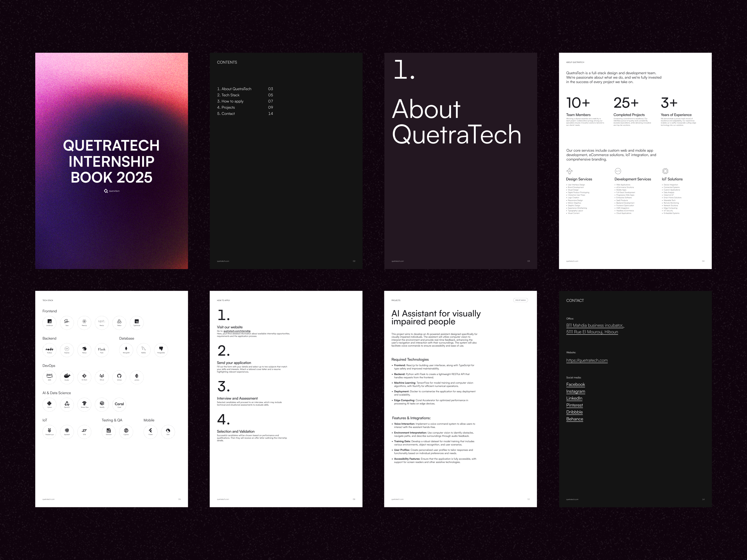Click the quetratech.com/internship link
This screenshot has width=747, height=560.
pyautogui.click(x=237, y=331)
